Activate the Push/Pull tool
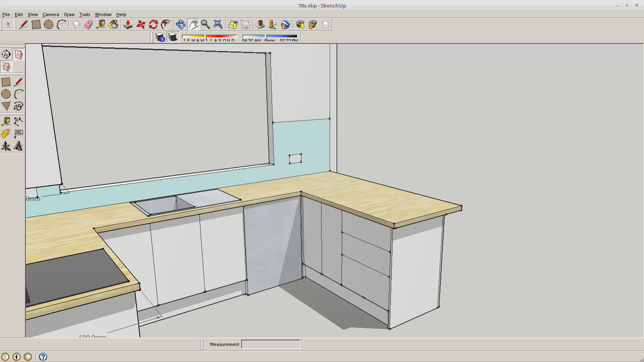 128,25
